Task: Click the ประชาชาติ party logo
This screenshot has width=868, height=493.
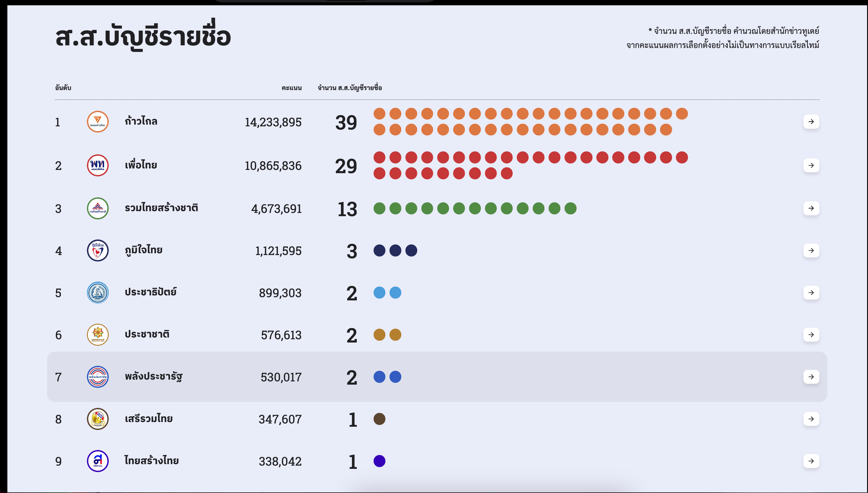Action: click(x=98, y=335)
